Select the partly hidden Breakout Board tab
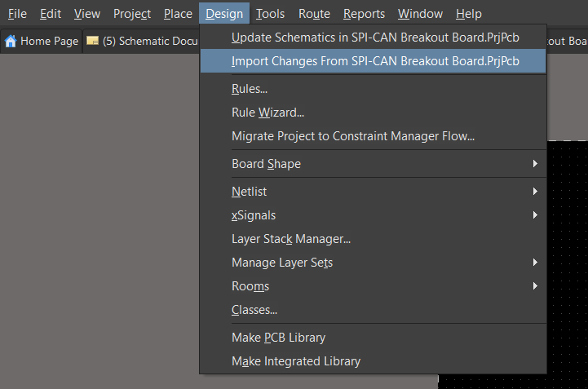The height and width of the screenshot is (389, 588). [x=567, y=41]
